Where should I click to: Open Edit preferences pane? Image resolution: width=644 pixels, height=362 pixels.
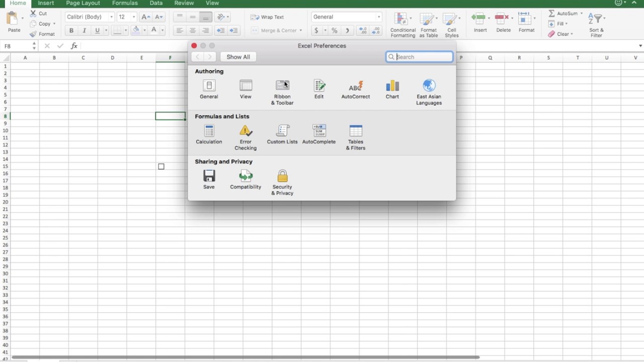coord(319,89)
